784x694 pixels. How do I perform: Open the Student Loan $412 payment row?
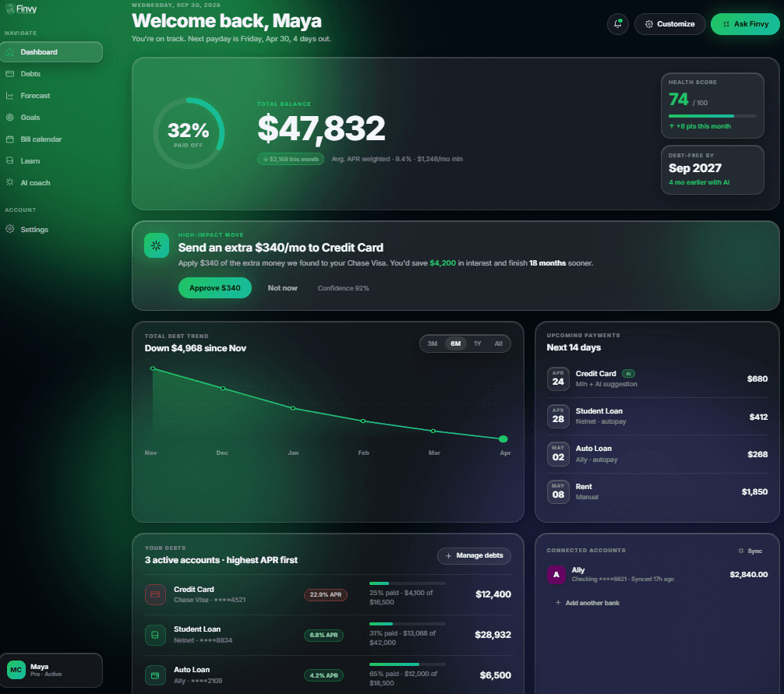click(657, 416)
